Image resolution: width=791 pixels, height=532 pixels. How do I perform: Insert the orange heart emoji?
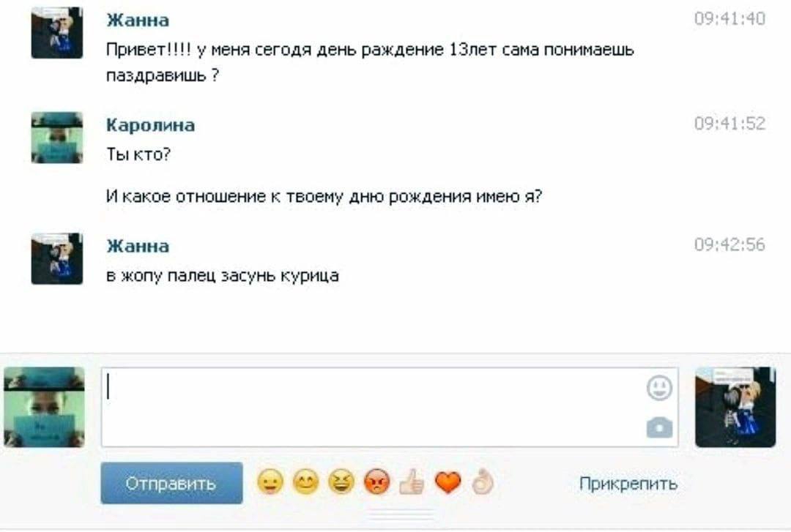448,482
